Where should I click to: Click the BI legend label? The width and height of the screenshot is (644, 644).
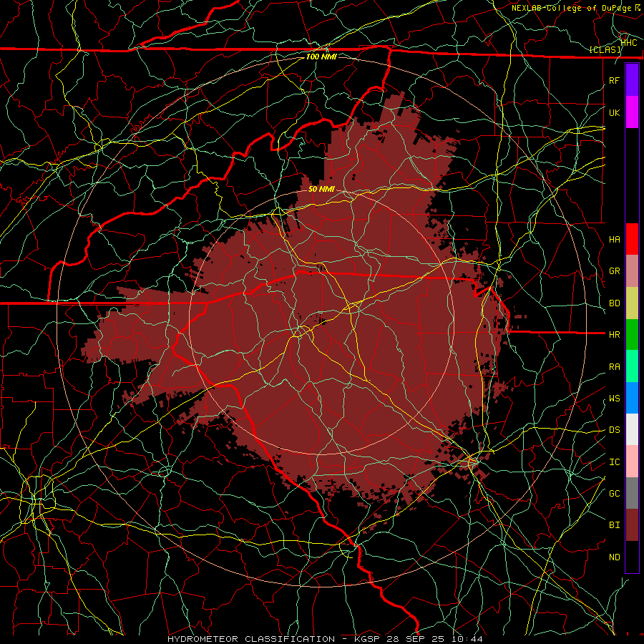point(614,525)
